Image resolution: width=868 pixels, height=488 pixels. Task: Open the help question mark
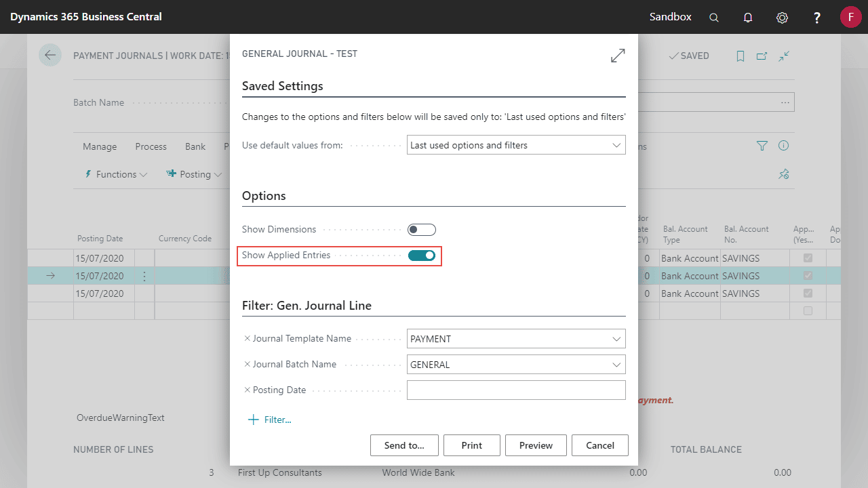817,18
